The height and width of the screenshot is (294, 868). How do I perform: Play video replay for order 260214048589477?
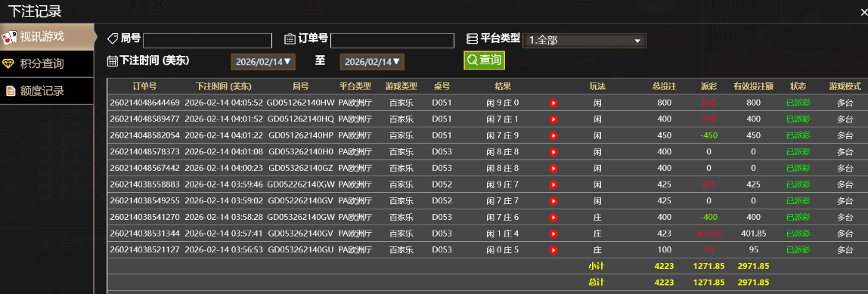553,119
